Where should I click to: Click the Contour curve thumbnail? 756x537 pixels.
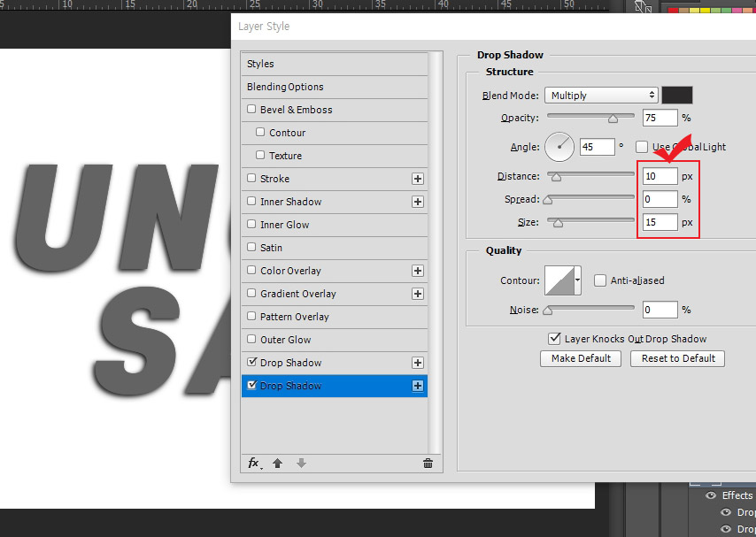(559, 280)
